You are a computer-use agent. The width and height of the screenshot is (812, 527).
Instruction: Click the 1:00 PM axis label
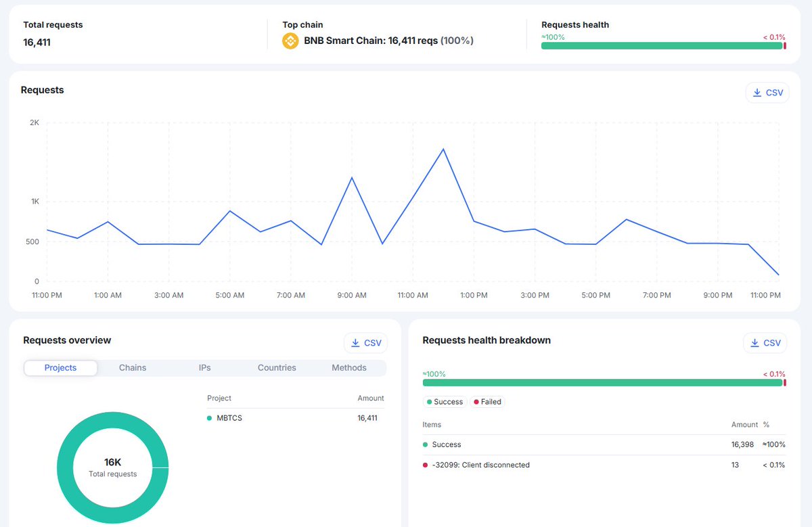[474, 296]
